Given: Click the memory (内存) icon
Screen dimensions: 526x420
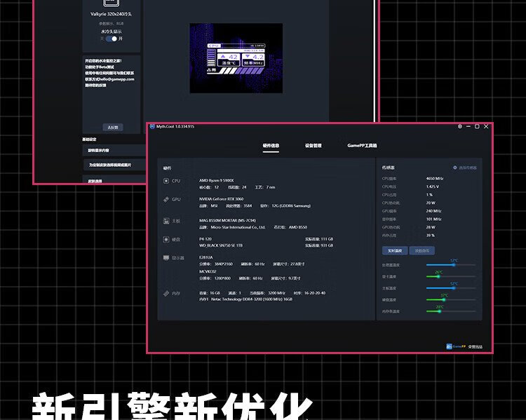Looking at the screenshot, I should coord(166,293).
